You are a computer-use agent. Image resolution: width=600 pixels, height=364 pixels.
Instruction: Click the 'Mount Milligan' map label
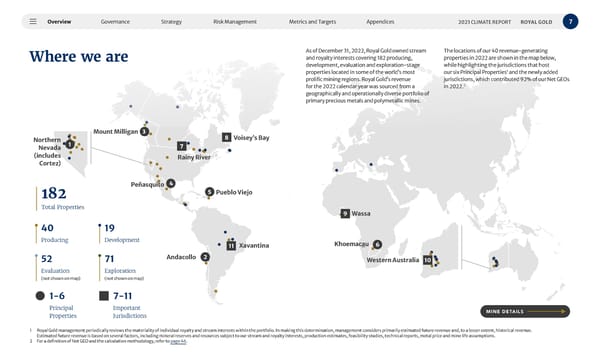point(116,131)
